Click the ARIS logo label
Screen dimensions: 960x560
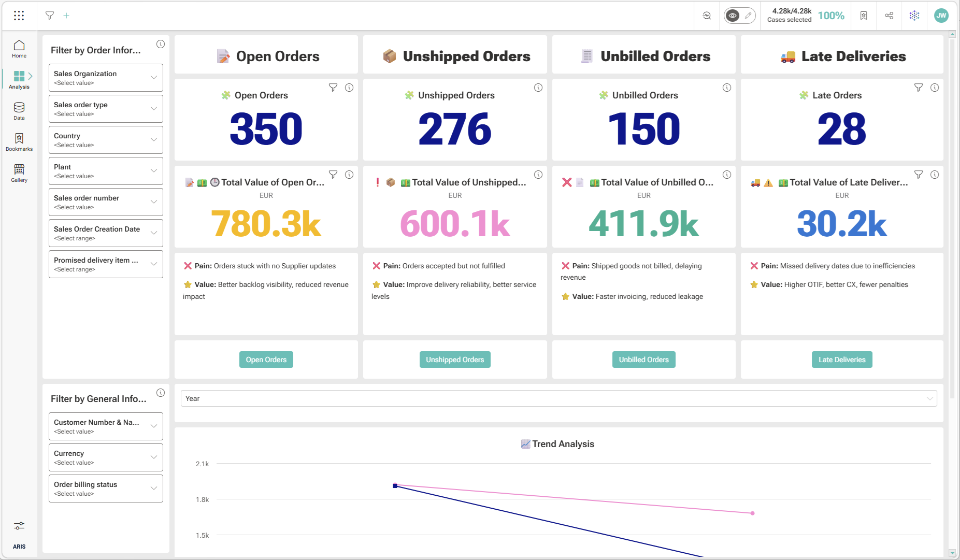point(19,547)
